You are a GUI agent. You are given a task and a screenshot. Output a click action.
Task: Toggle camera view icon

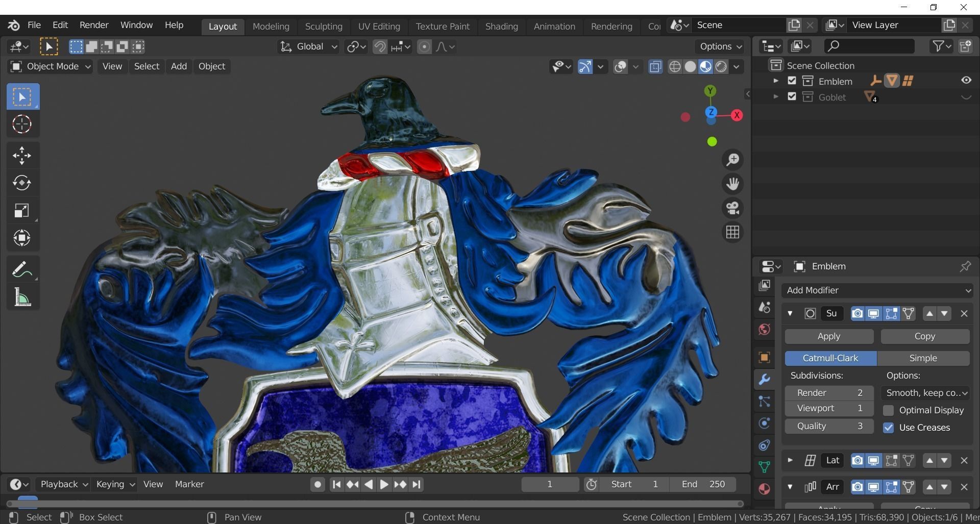pyautogui.click(x=733, y=208)
